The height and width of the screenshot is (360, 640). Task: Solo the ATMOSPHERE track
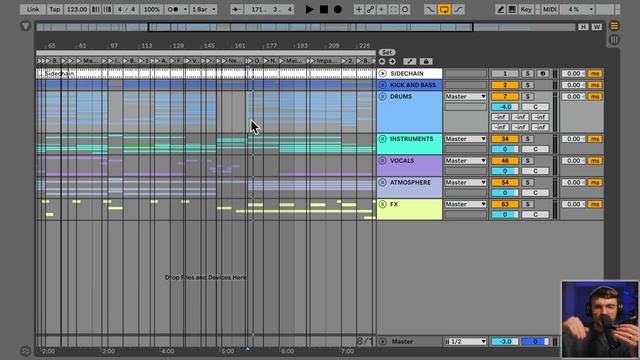point(527,182)
